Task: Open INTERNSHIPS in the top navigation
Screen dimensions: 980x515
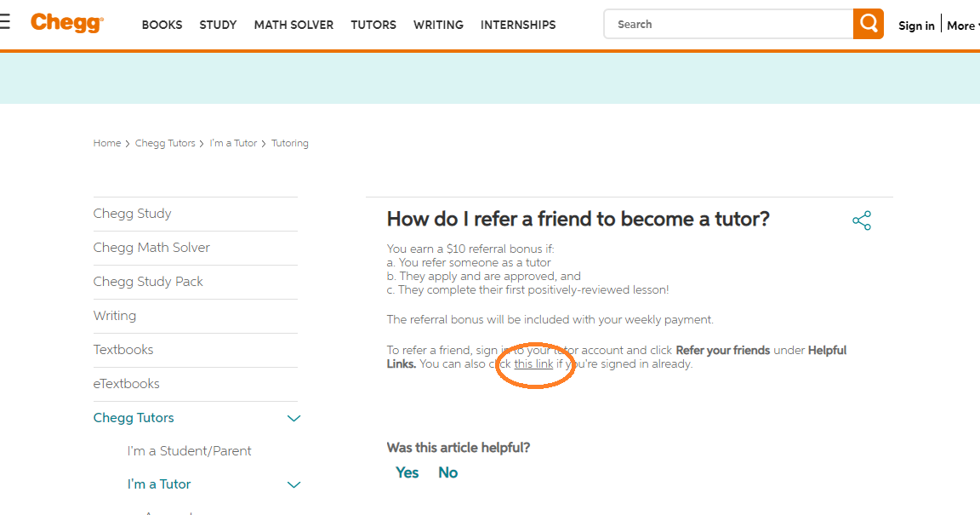Action: 518,25
